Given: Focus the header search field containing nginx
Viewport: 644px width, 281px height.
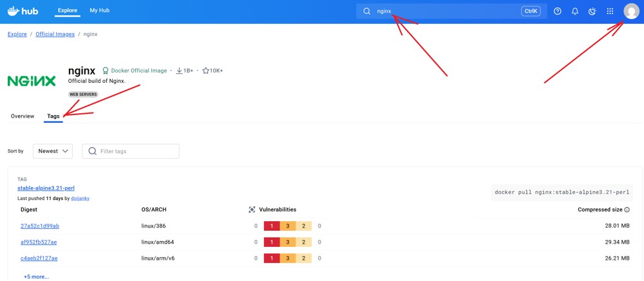Looking at the screenshot, I should coord(451,12).
